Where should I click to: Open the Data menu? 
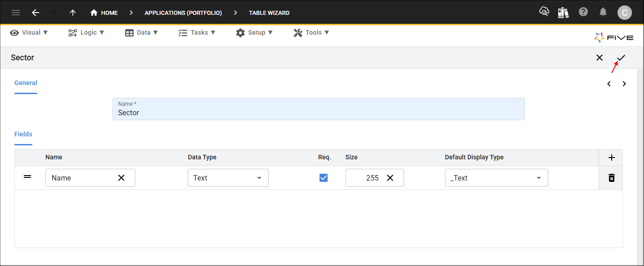point(142,32)
